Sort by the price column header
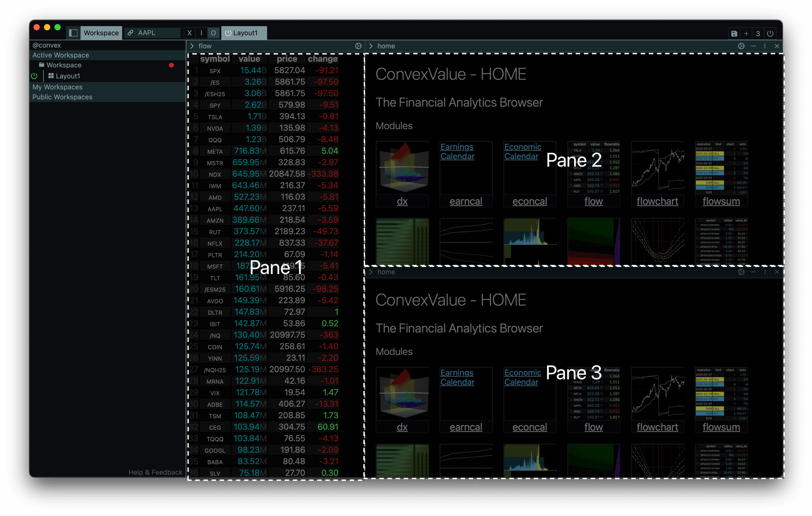This screenshot has width=812, height=516. coord(287,59)
